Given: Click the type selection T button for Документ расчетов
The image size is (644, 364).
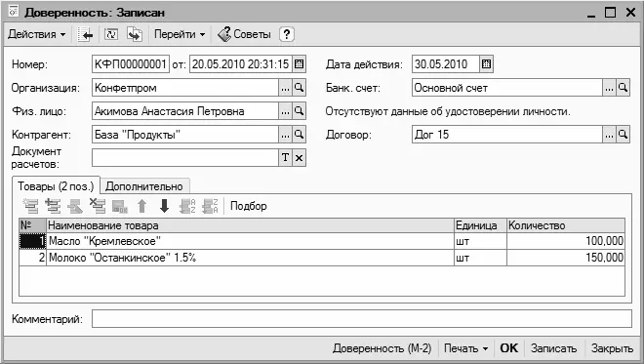Looking at the screenshot, I should click(285, 158).
